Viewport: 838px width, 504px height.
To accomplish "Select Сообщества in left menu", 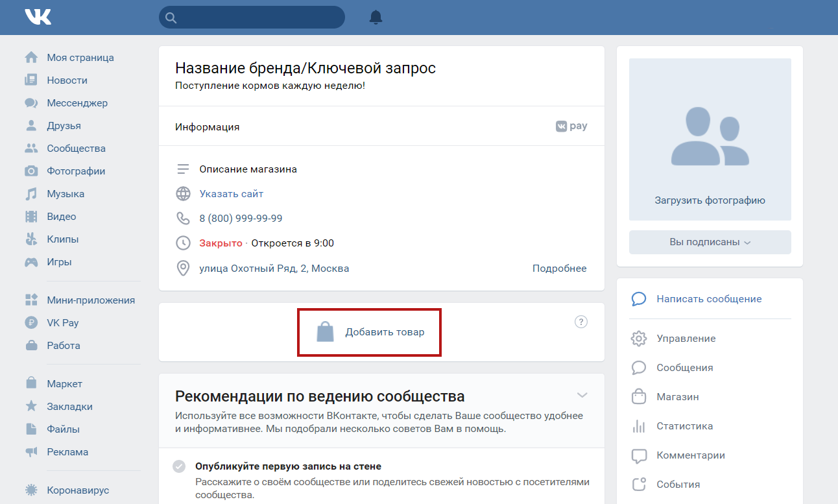I will tap(76, 148).
